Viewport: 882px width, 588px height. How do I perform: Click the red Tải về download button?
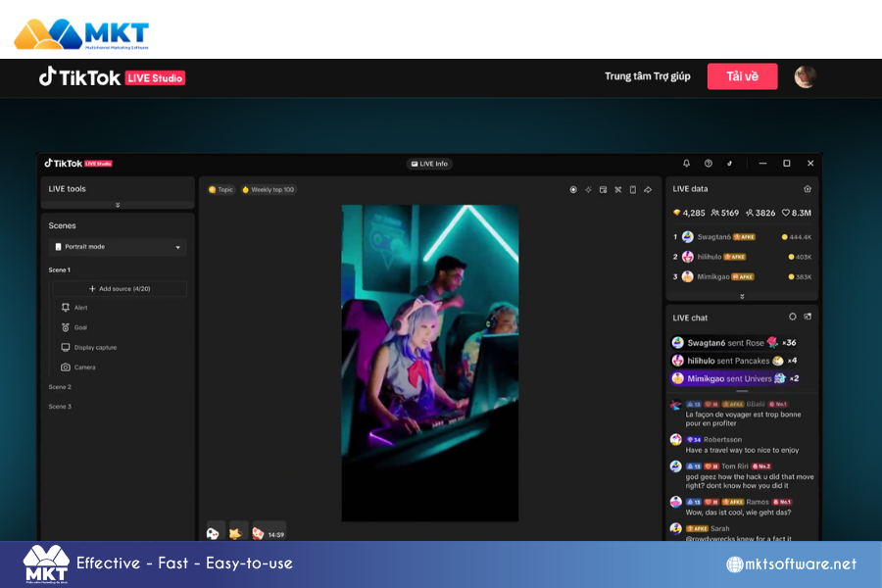pos(742,76)
